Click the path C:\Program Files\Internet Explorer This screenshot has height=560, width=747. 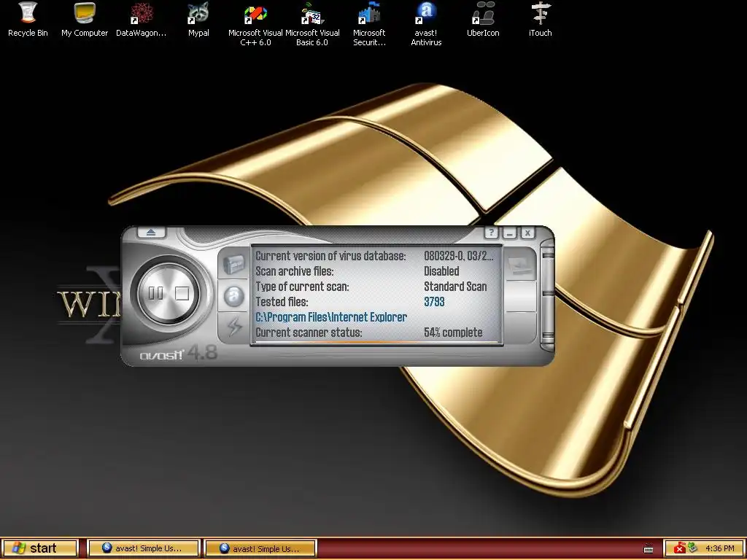pos(331,317)
